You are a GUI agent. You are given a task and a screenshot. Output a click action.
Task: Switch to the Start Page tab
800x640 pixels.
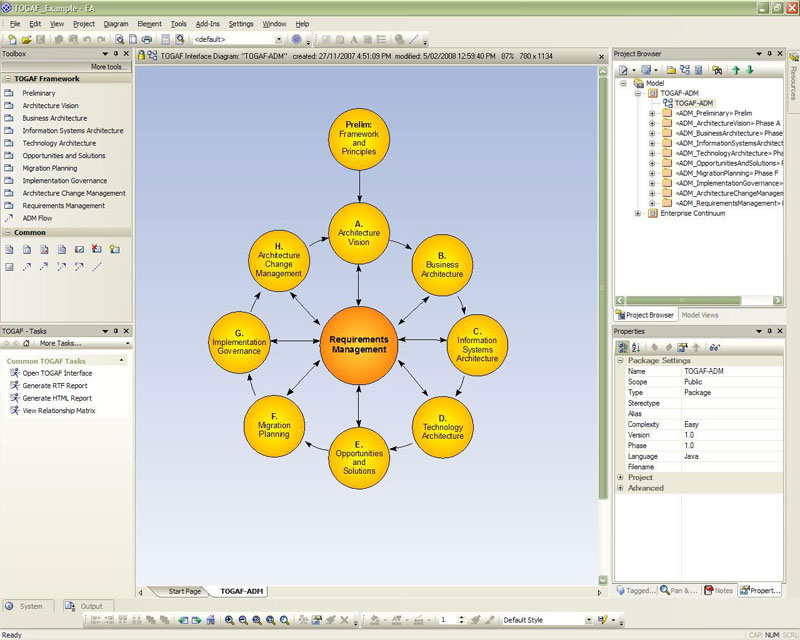point(184,591)
